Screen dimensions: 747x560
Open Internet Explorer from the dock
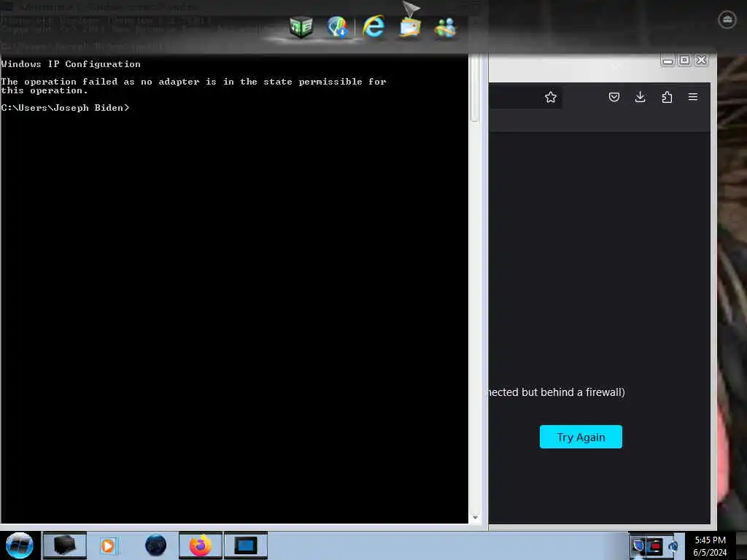click(373, 26)
